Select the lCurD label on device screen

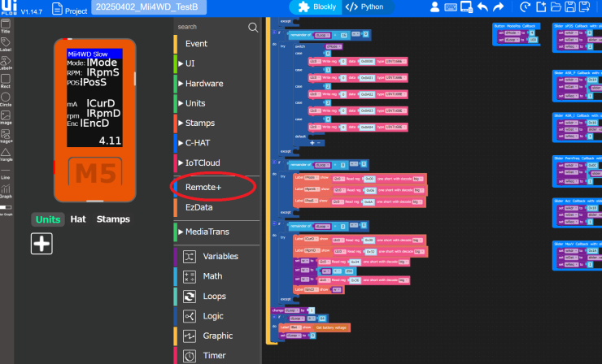[101, 103]
